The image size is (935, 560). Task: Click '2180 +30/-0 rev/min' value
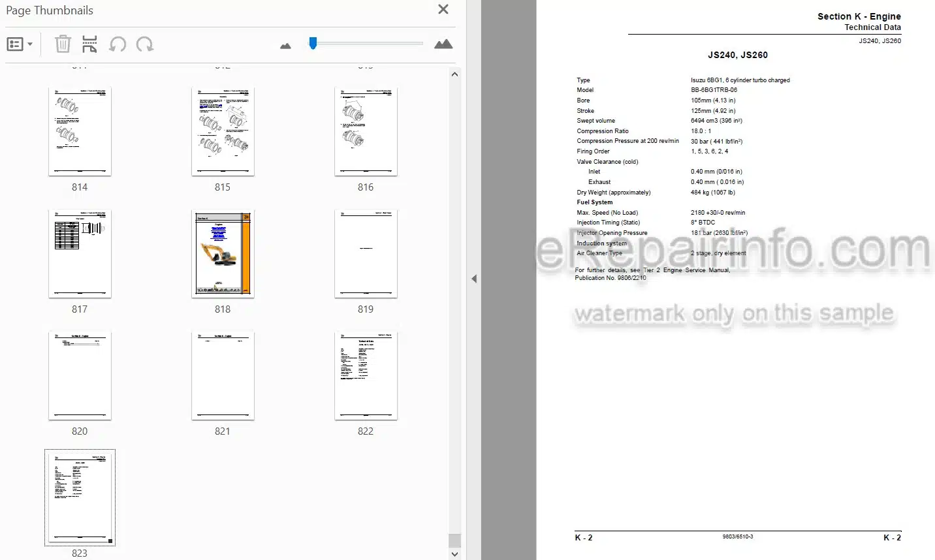(x=718, y=213)
